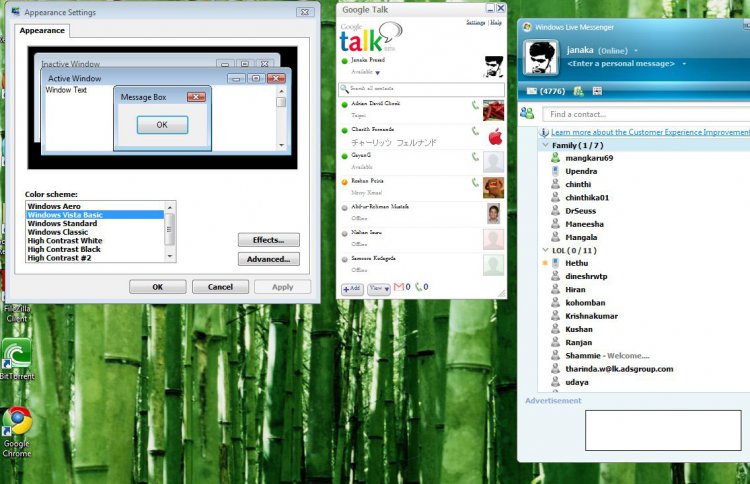This screenshot has width=750, height=484.
Task: Click the search magnifier in Google Talk
Action: point(344,89)
